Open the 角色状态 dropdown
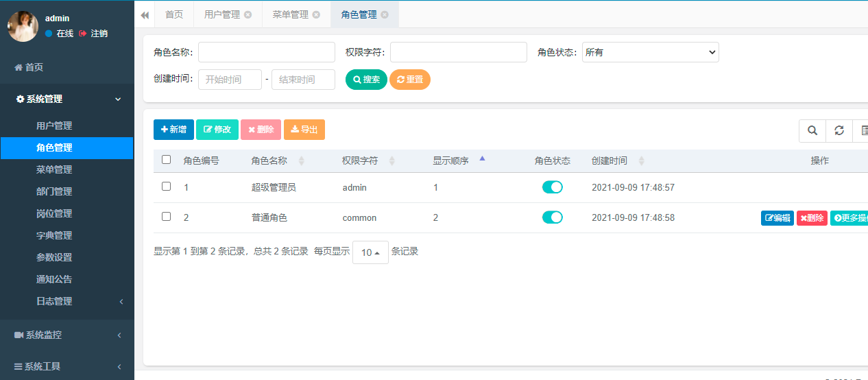The image size is (868, 380). [651, 52]
